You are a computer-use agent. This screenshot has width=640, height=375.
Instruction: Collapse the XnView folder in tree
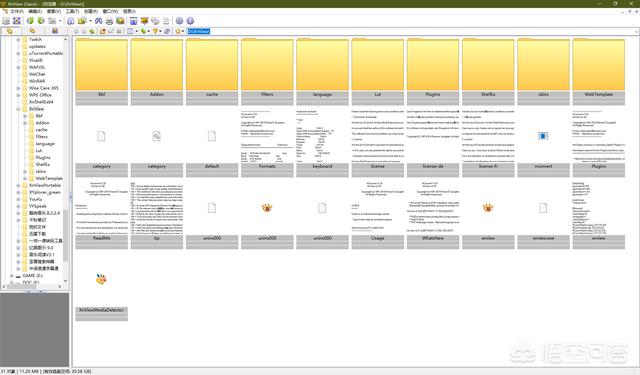18,109
